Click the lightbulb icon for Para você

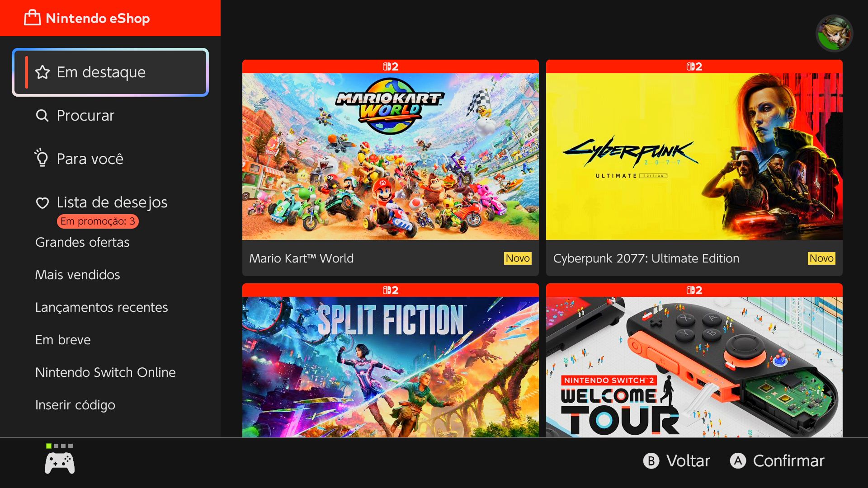tap(42, 158)
